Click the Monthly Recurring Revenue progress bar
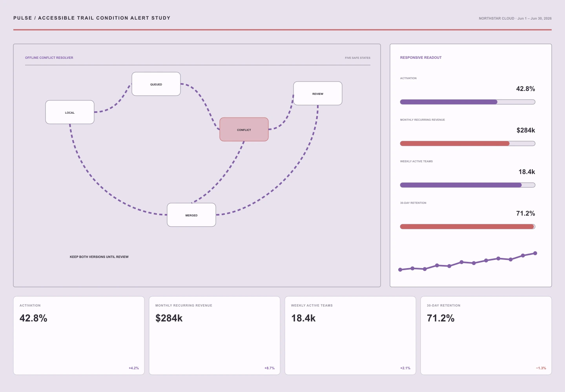Image resolution: width=565 pixels, height=392 pixels. click(468, 143)
